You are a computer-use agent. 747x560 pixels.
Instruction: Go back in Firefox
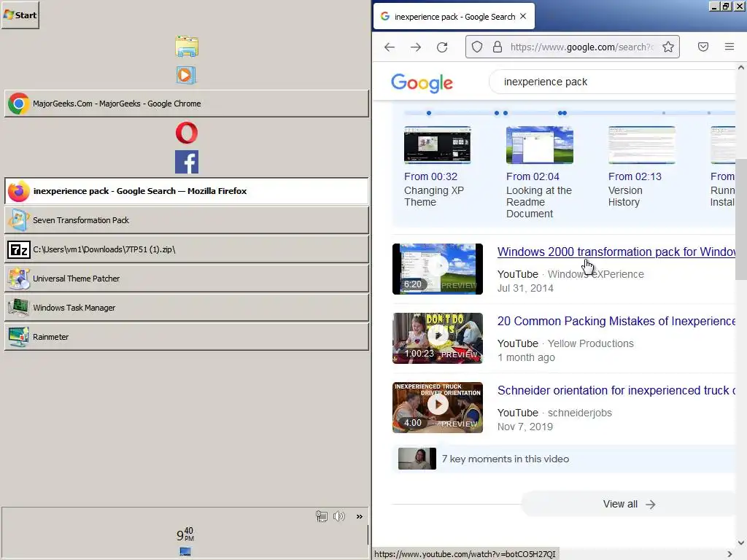(390, 47)
